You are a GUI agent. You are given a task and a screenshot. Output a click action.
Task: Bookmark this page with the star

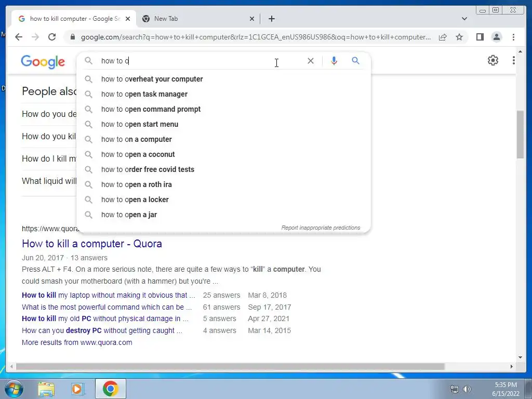point(459,37)
